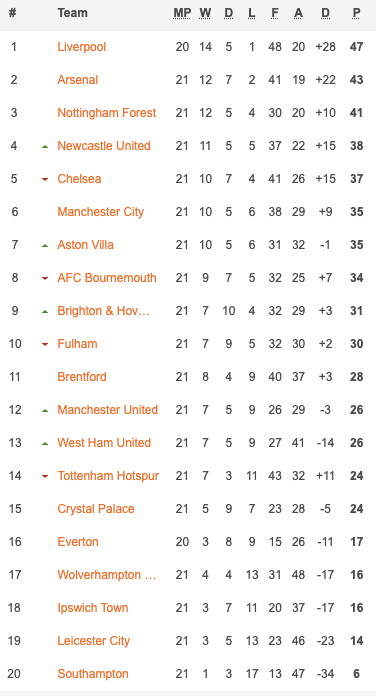This screenshot has width=376, height=696.
Task: Click the red down arrow beside Tottenham Hotspur
Action: point(45,476)
